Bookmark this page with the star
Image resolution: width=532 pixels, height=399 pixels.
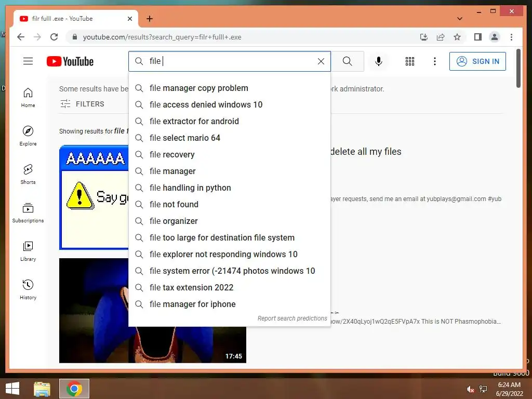[457, 37]
